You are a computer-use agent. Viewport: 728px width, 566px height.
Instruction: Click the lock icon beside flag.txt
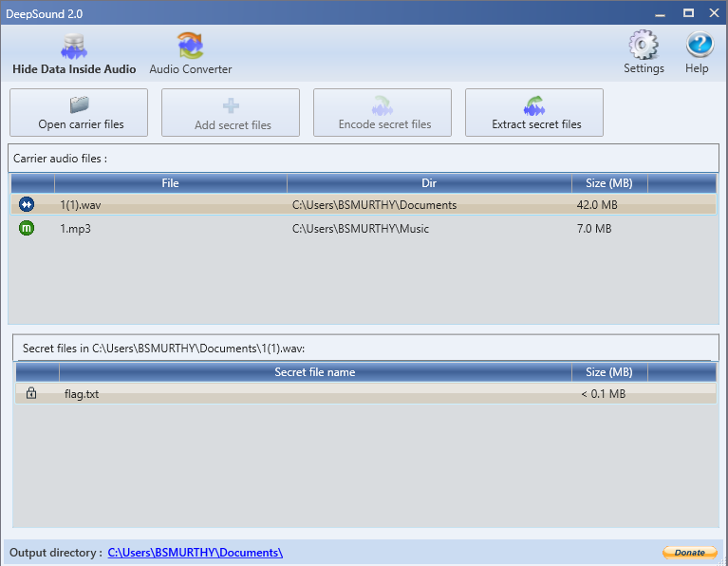(x=31, y=393)
